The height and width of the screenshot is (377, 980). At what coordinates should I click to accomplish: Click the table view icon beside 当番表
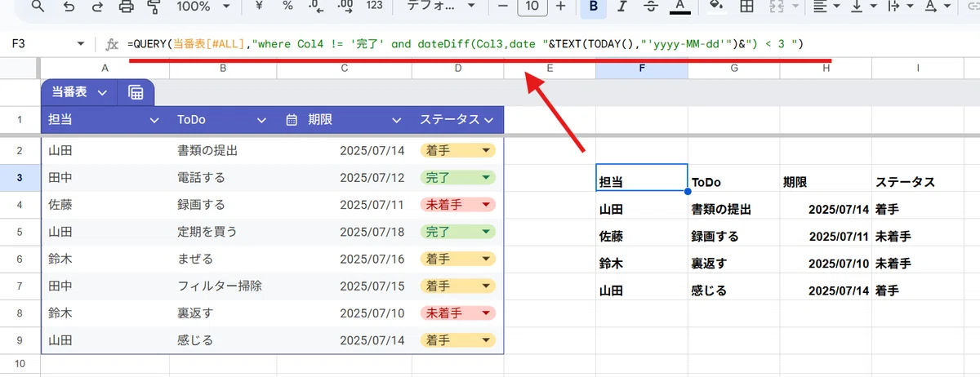tap(136, 93)
